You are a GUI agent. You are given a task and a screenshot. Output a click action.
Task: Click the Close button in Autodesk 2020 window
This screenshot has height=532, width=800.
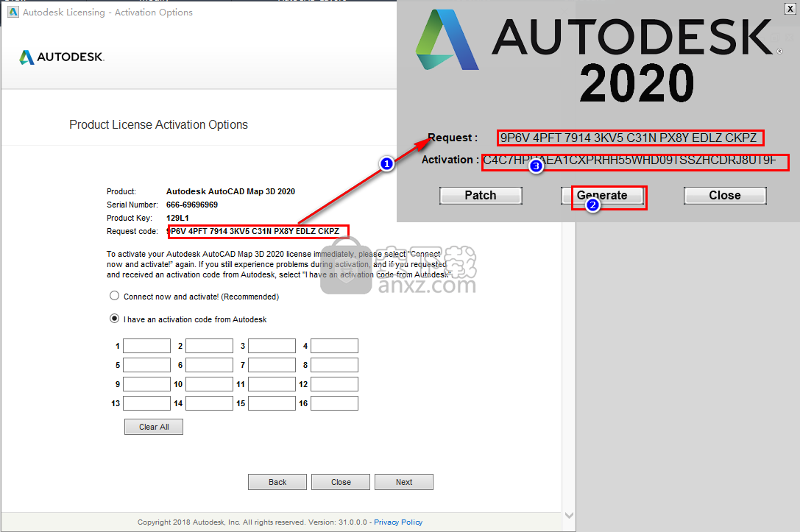725,195
